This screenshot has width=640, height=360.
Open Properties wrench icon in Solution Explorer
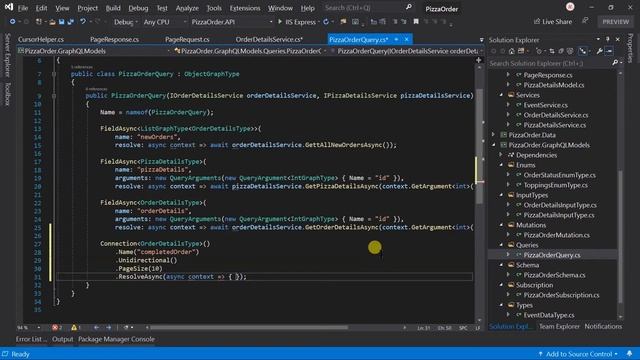(x=600, y=51)
